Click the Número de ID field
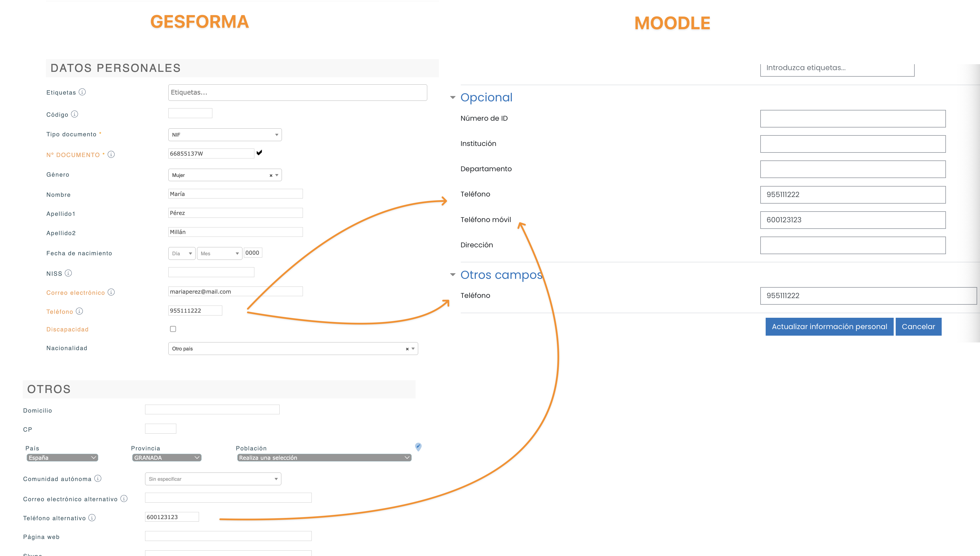This screenshot has height=556, width=980. (853, 119)
